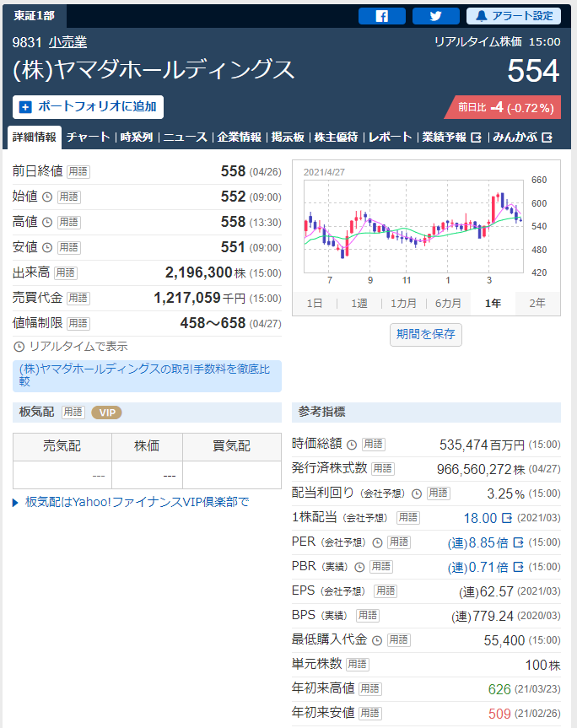Screen dimensions: 577x728
Task: Click 用語 glossary tag beside 出来高
Action: (x=66, y=273)
